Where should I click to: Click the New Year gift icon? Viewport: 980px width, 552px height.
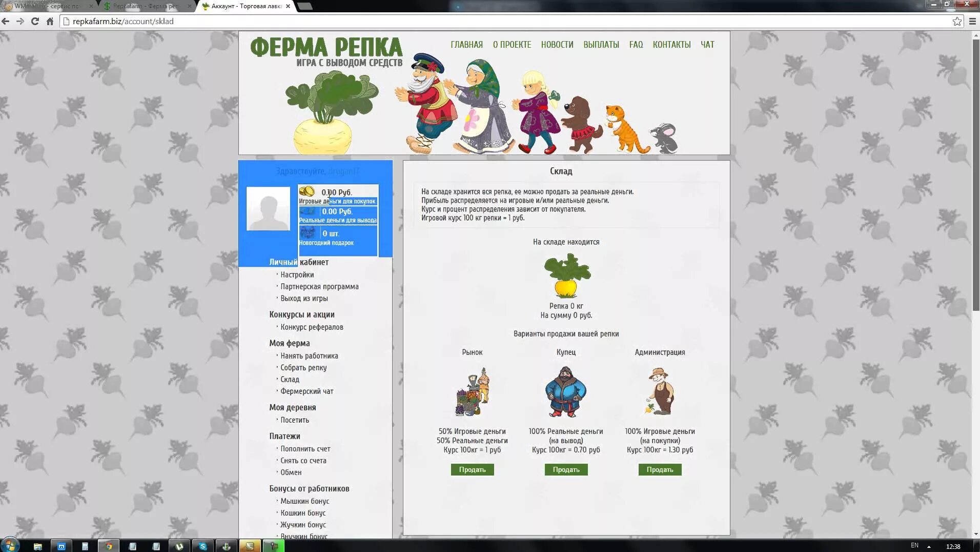tap(308, 232)
